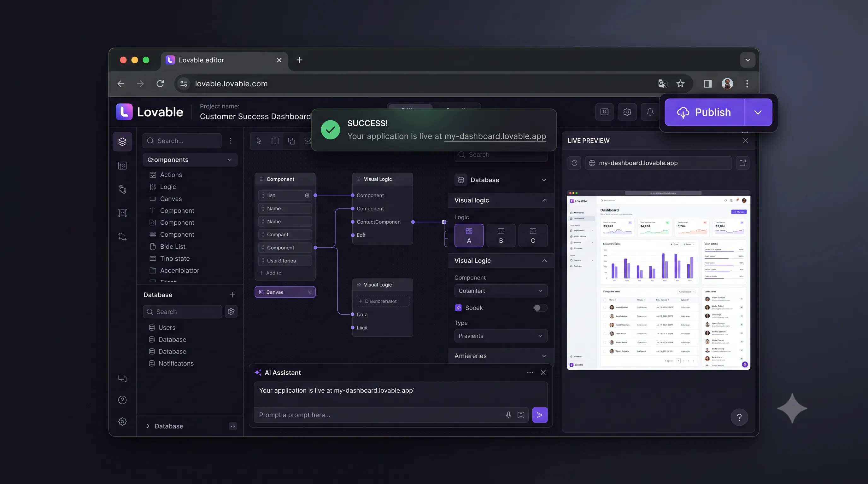Open live preview in new window
Image resolution: width=868 pixels, height=484 pixels.
(743, 163)
